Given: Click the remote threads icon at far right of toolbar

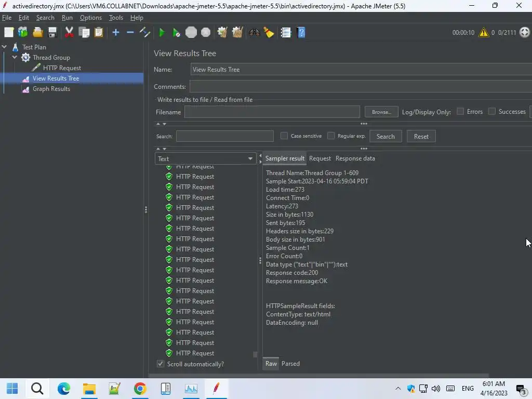Looking at the screenshot, I should pos(525,33).
